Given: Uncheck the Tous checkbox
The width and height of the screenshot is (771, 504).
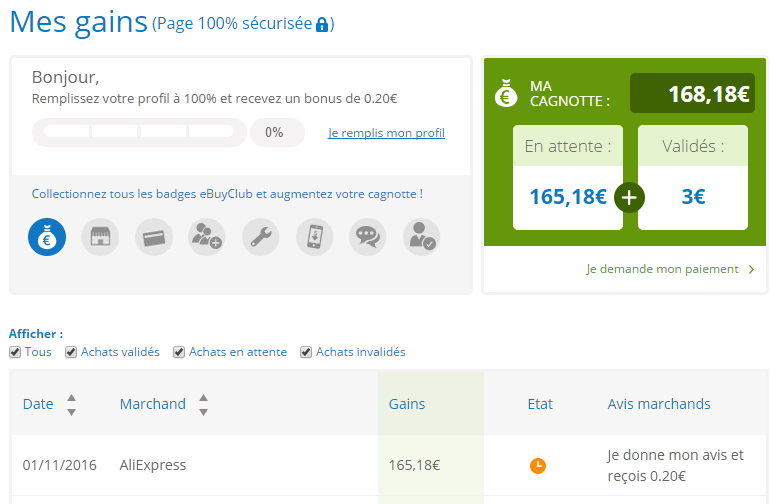Looking at the screenshot, I should [15, 352].
